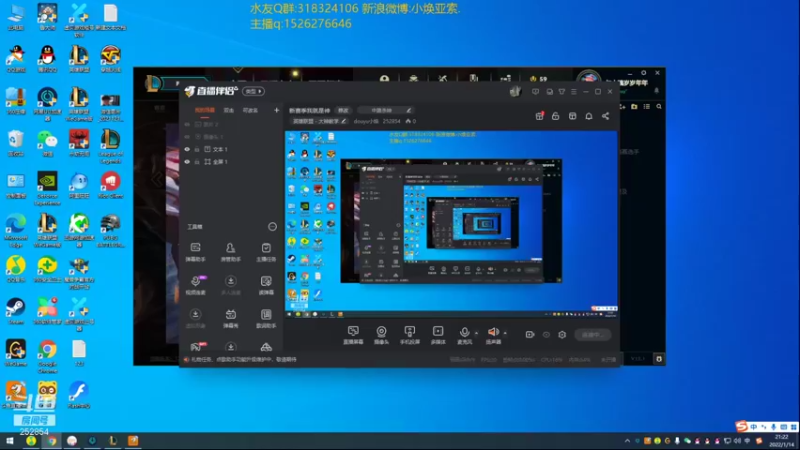Add a 摄像头 camera source
Image resolution: width=800 pixels, height=450 pixels.
click(x=381, y=335)
